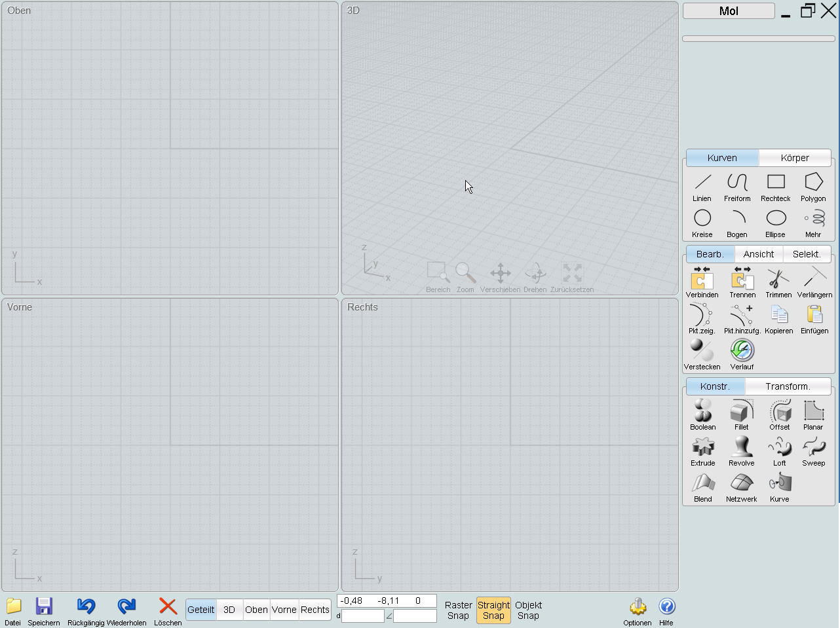Open the Bearb. tab
This screenshot has height=628, width=840.
710,254
